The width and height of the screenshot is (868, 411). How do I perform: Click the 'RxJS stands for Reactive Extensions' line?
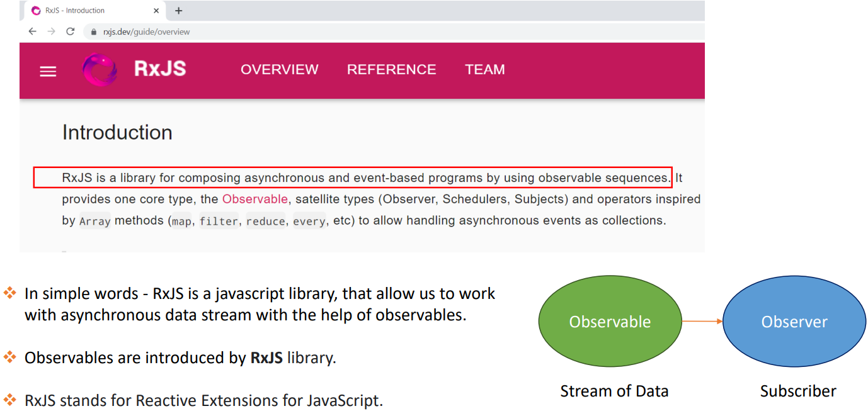(203, 400)
